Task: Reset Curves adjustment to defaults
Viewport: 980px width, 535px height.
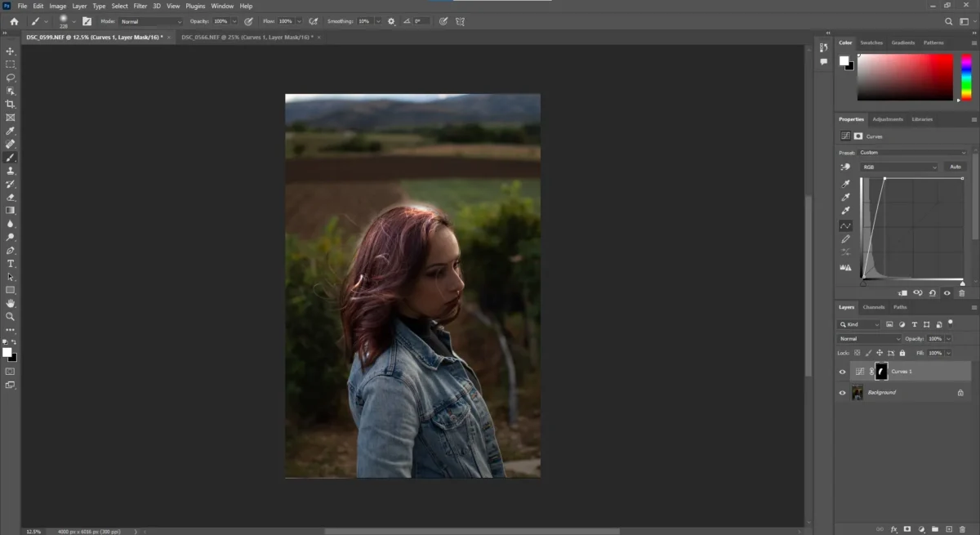Action: [932, 292]
